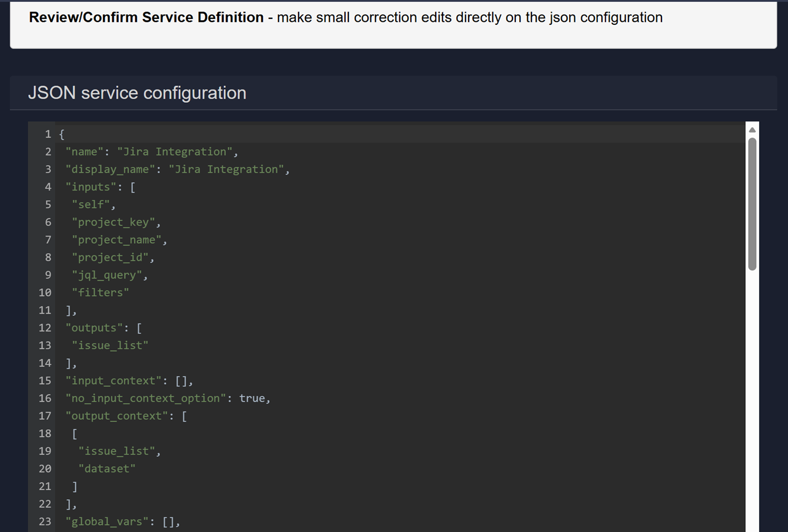Click the "global_vars" line
Screen dimensions: 788x532
pyautogui.click(x=123, y=522)
